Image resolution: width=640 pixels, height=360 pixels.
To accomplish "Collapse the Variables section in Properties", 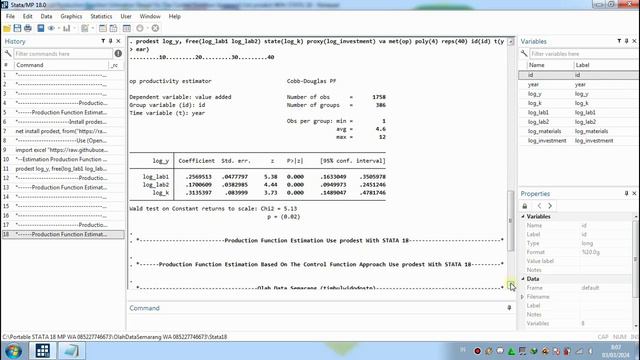I will (x=523, y=216).
